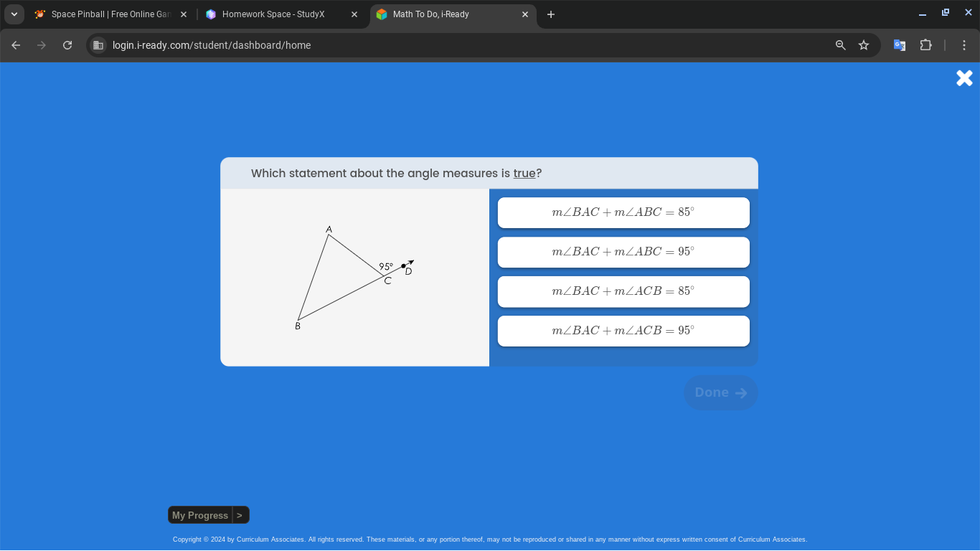Minimize the browser window

coord(923,13)
